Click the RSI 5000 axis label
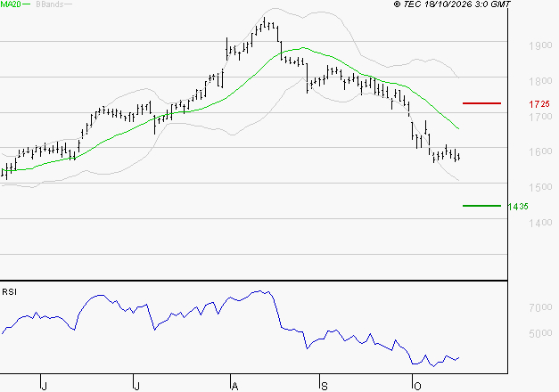 pyautogui.click(x=540, y=333)
